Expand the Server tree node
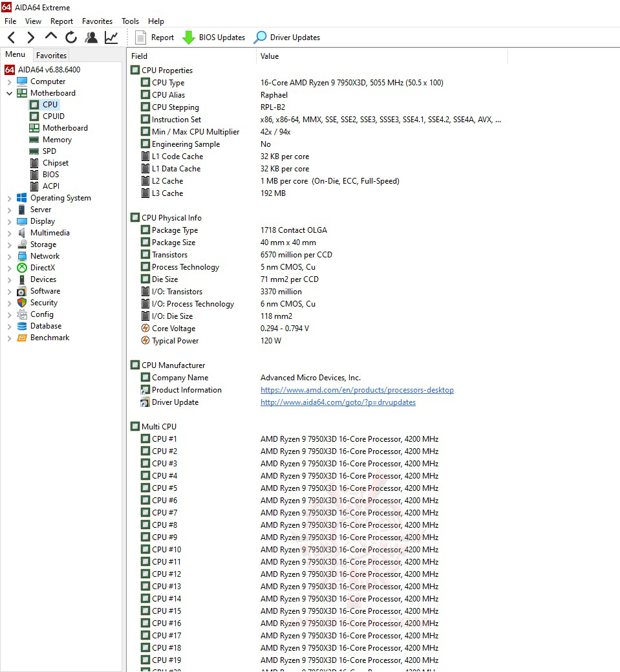The image size is (620, 672). tap(10, 210)
